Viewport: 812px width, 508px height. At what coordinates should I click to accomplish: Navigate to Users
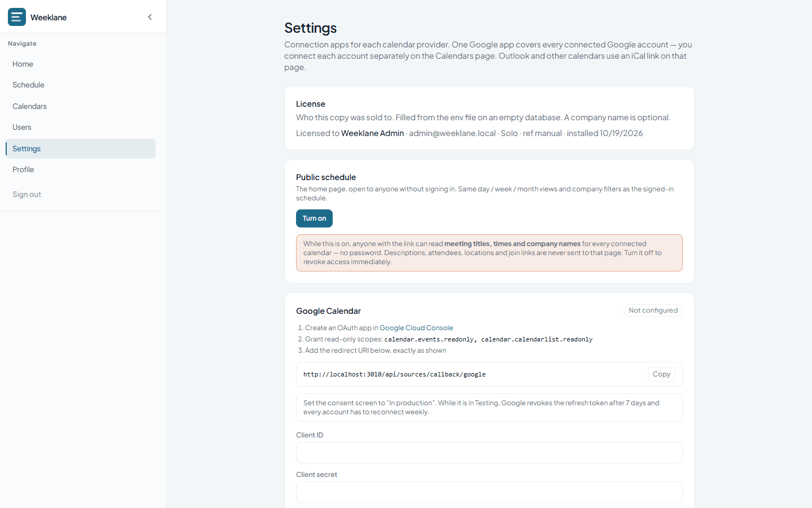pyautogui.click(x=80, y=127)
